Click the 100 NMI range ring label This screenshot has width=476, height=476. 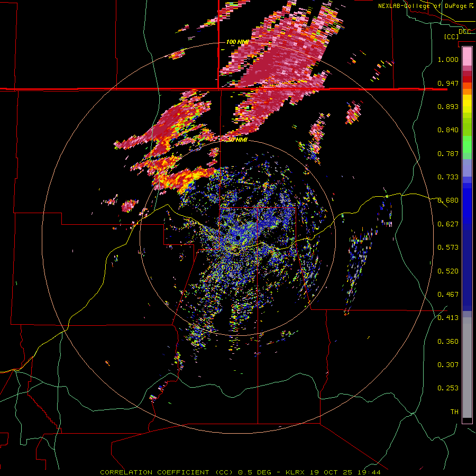237,42
